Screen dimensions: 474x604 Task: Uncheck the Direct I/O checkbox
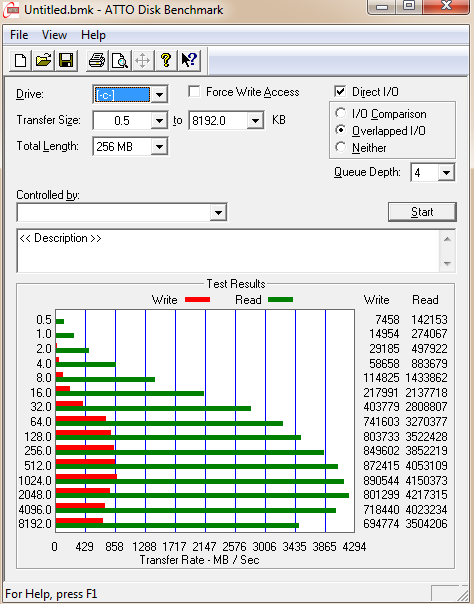(340, 92)
